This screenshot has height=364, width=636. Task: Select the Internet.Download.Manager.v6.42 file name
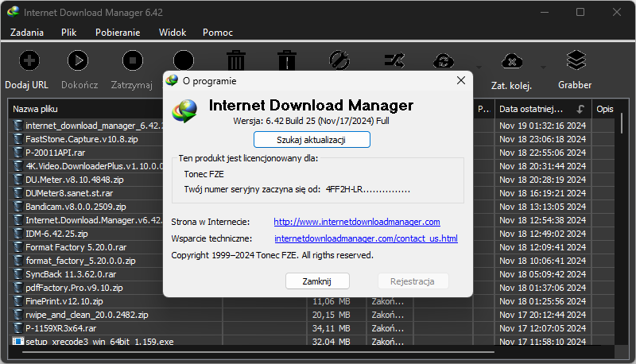pyautogui.click(x=94, y=220)
